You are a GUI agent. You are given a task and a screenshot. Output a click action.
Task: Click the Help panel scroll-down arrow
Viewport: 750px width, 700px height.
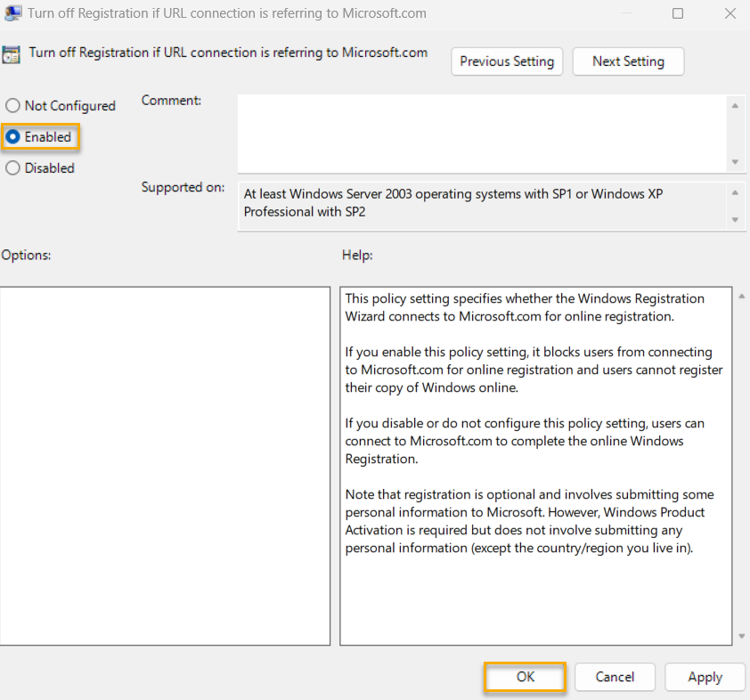[x=741, y=637]
